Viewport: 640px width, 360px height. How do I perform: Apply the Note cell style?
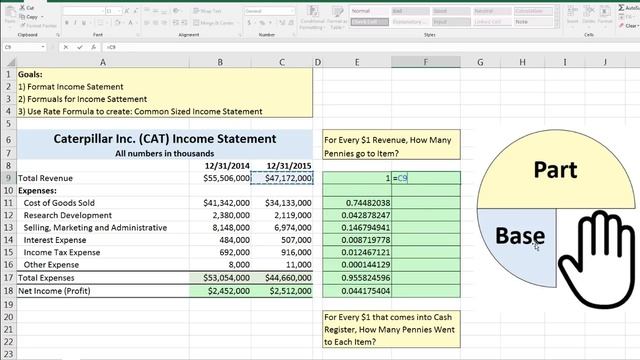click(533, 22)
